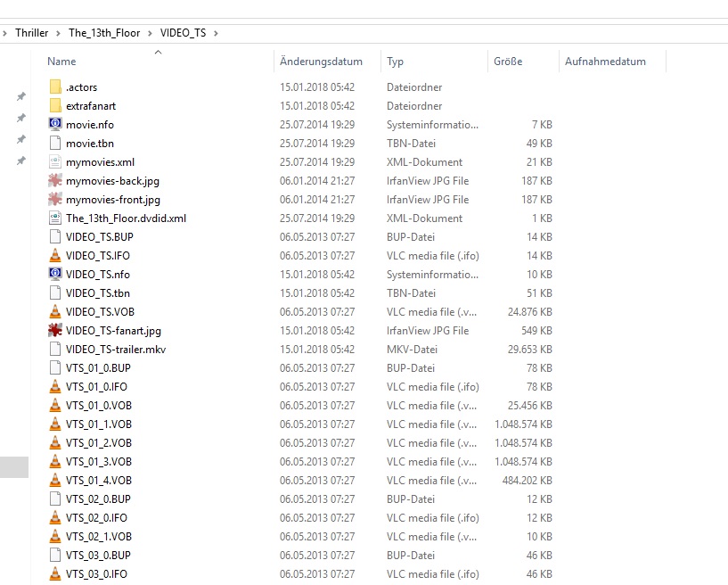The width and height of the screenshot is (728, 585).
Task: Click the VLC cone icon of VTS_03_0.IFO
Action: (54, 573)
